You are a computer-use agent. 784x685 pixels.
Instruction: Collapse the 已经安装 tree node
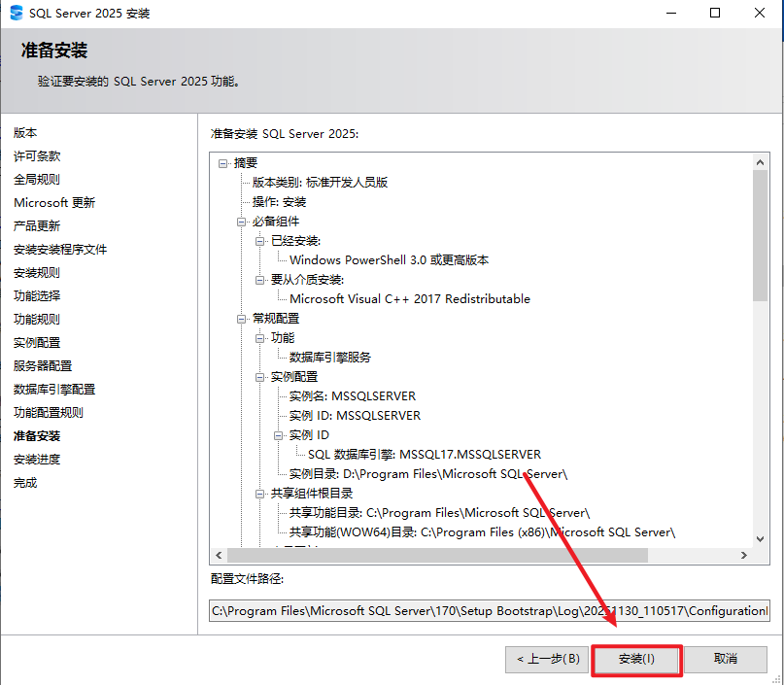[260, 241]
